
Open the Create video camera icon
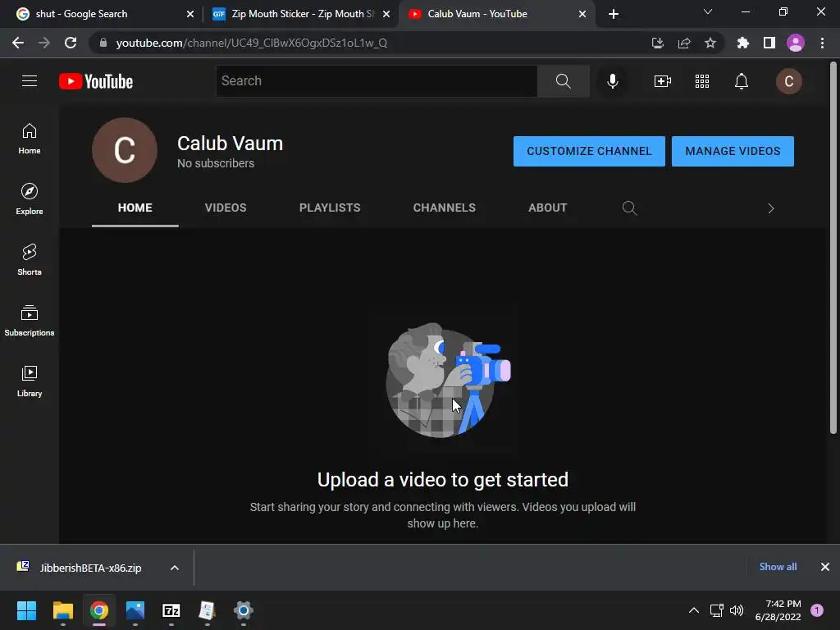coord(663,81)
